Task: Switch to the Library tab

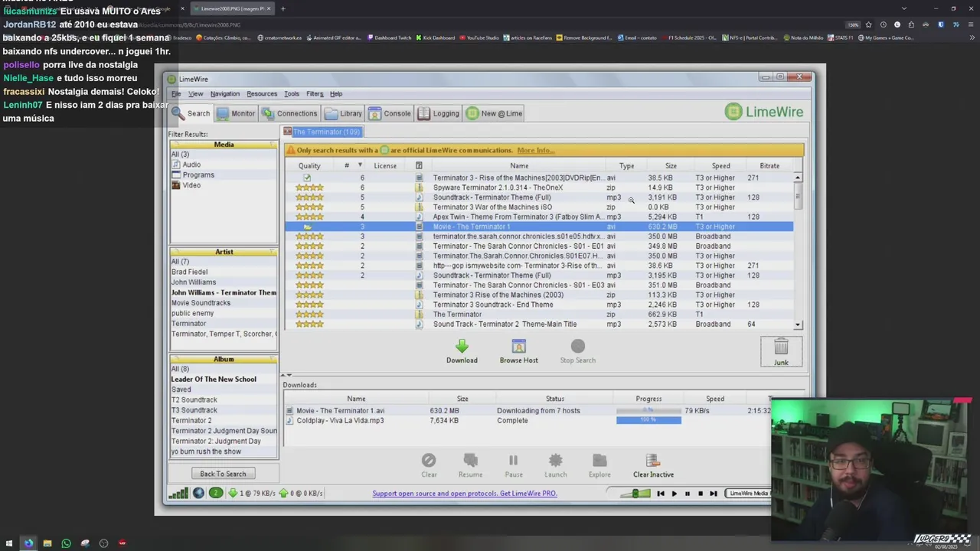Action: click(343, 113)
